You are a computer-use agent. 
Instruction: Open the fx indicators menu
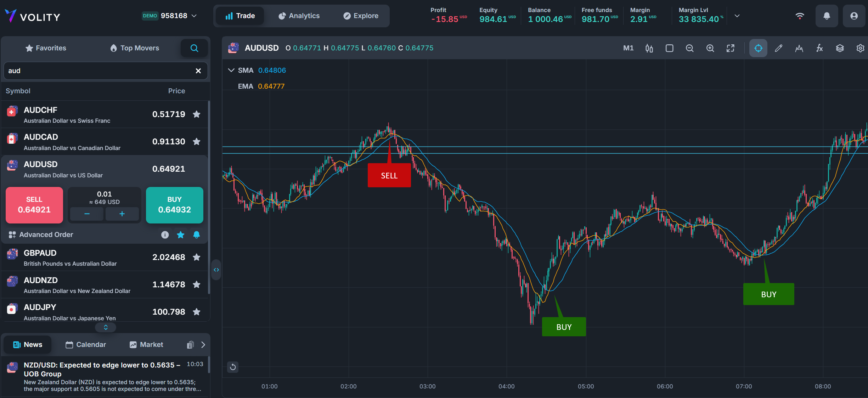tap(819, 48)
